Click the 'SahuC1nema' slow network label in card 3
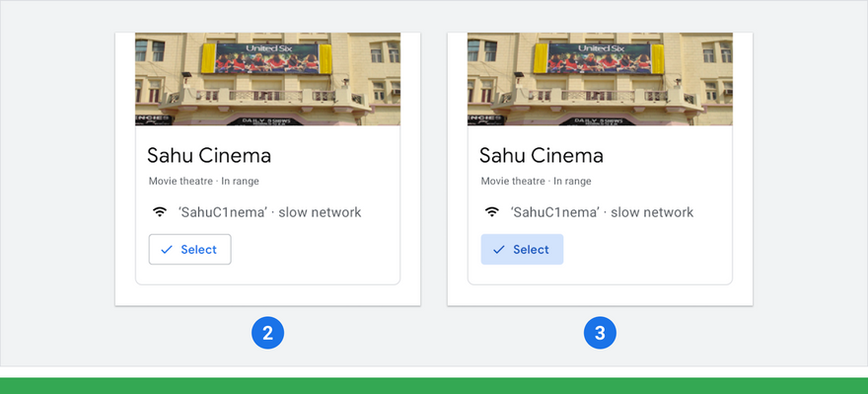868x394 pixels. click(602, 212)
